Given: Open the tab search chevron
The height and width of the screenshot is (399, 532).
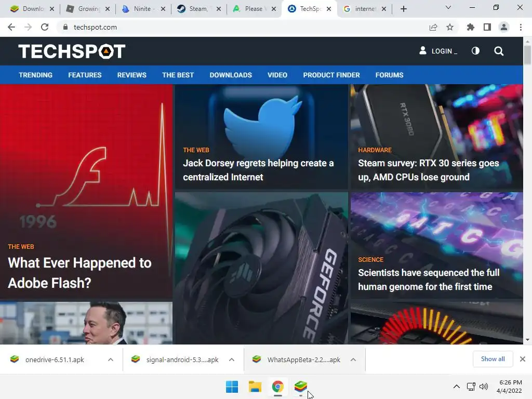Looking at the screenshot, I should 448,7.
